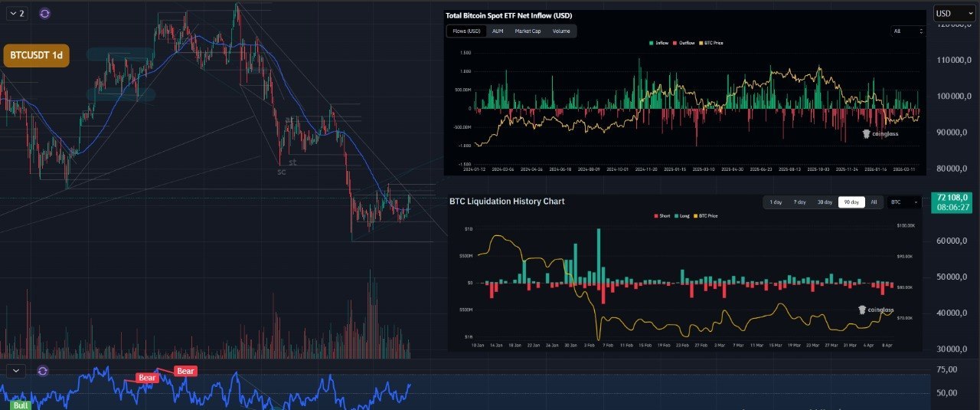Select the Market Cap tab
The width and height of the screenshot is (980, 410).
tap(528, 31)
